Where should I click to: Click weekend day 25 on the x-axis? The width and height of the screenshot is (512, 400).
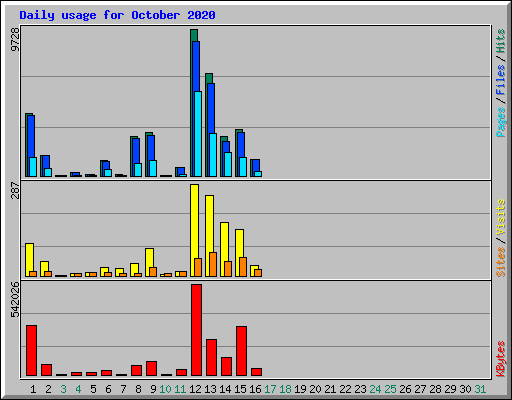pyautogui.click(x=390, y=389)
